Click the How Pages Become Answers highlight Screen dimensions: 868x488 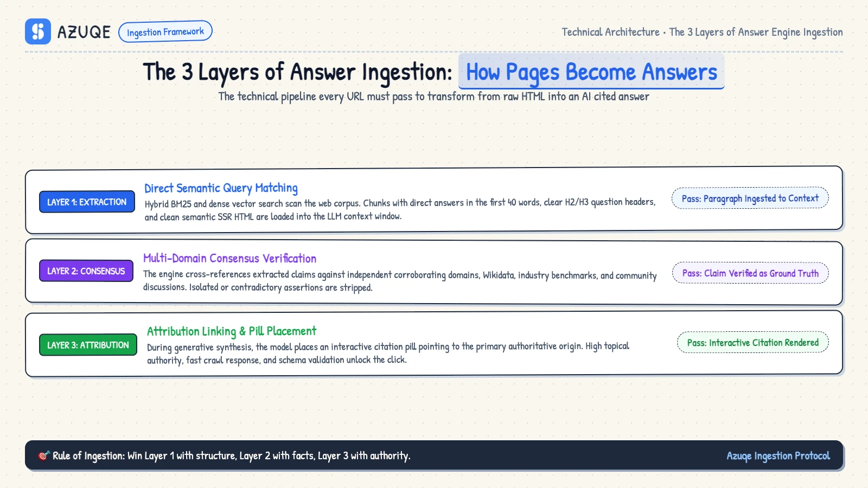coord(591,72)
